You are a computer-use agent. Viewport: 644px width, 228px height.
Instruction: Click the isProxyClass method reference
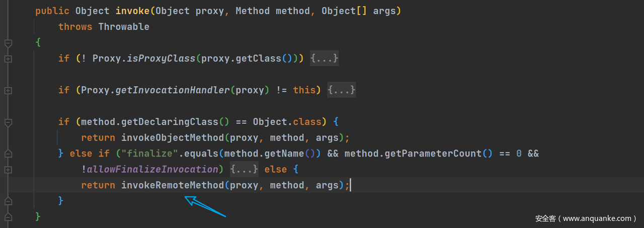[x=160, y=58]
